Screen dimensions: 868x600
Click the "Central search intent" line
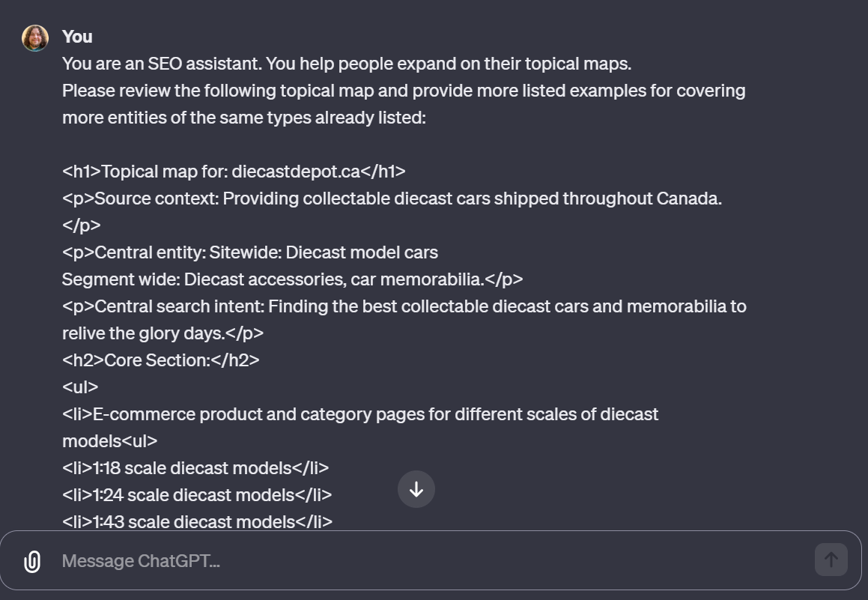pyautogui.click(x=404, y=306)
